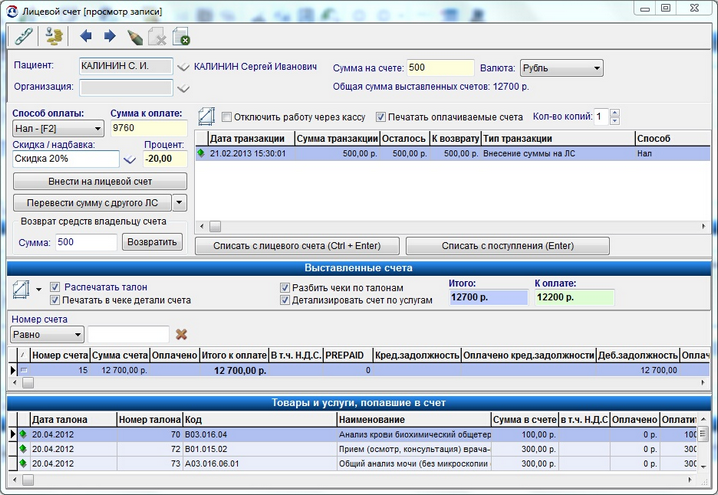
Task: Click green diamond on talon 70 row
Action: (23, 434)
